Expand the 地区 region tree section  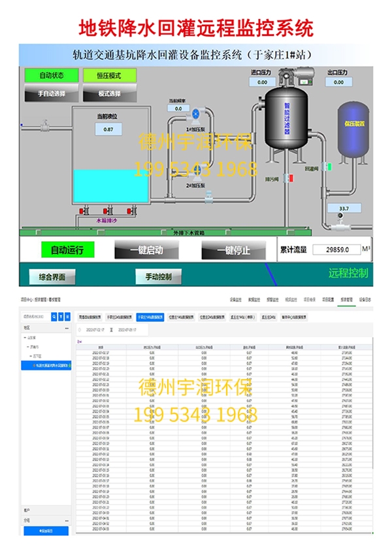coord(27,328)
